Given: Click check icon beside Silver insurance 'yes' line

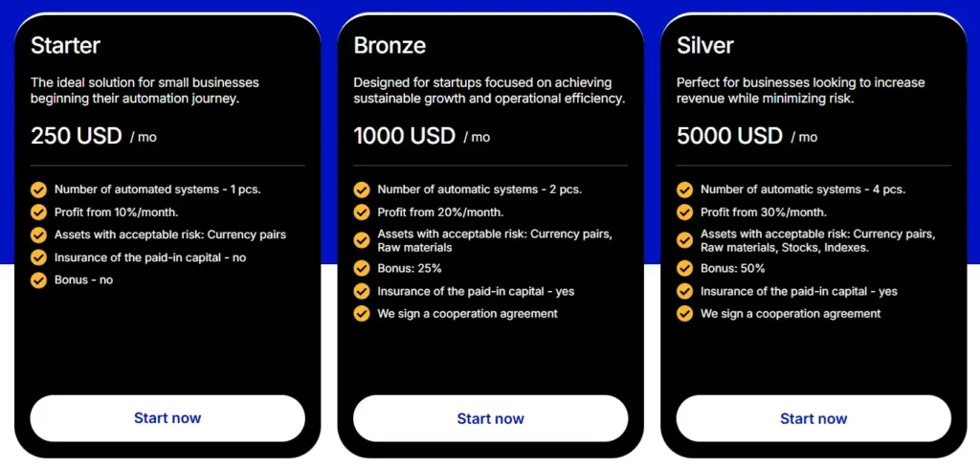Looking at the screenshot, I should [x=684, y=291].
